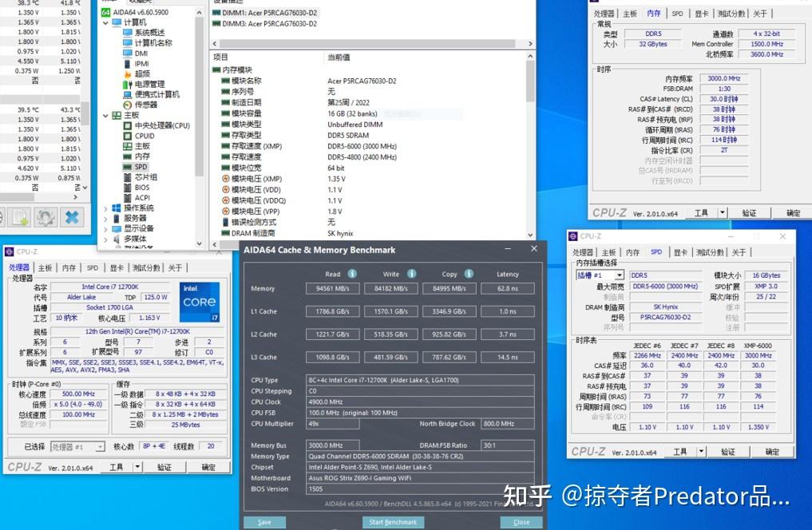Click the device list horizontal scrollbar right arrow

point(530,43)
